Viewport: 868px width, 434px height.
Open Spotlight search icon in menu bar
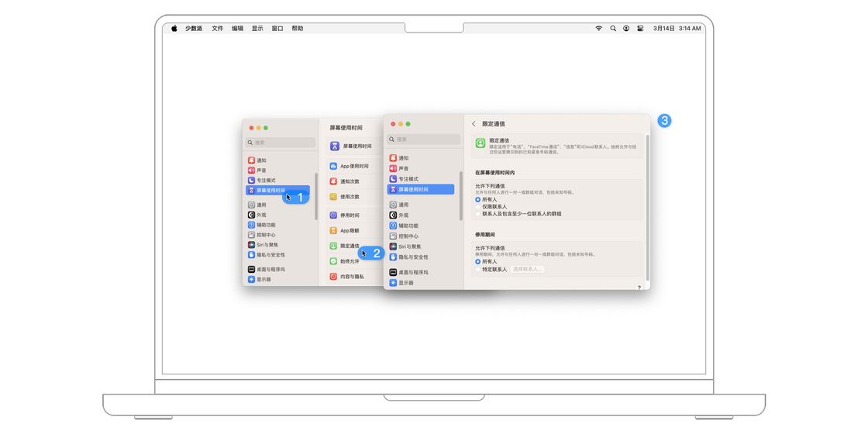[x=613, y=28]
